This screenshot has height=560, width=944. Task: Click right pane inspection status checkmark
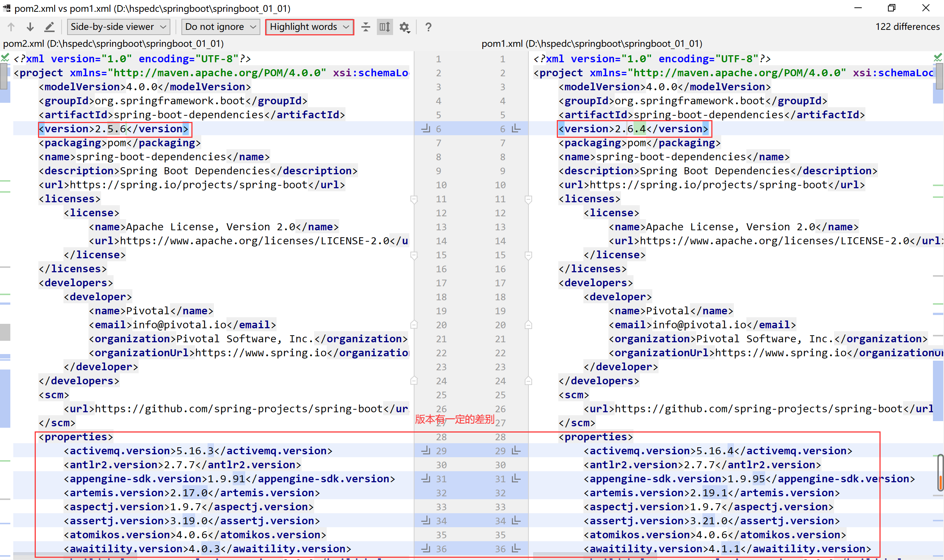[938, 58]
